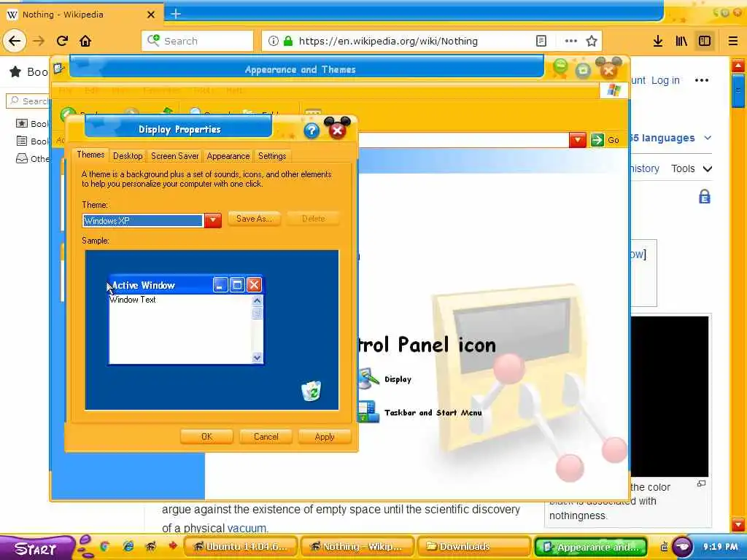Select Appearance and... taskbar button
The image size is (747, 560).
coord(591,547)
